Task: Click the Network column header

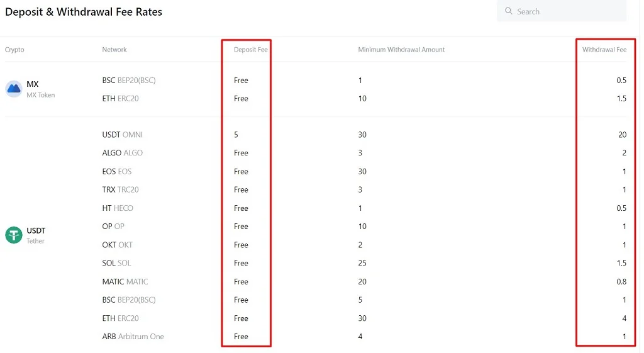Action: [x=114, y=50]
